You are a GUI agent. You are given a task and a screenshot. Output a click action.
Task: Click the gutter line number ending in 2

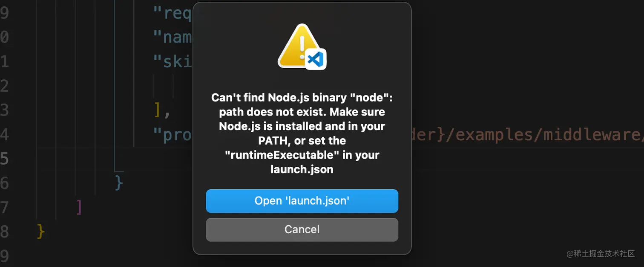pyautogui.click(x=4, y=86)
